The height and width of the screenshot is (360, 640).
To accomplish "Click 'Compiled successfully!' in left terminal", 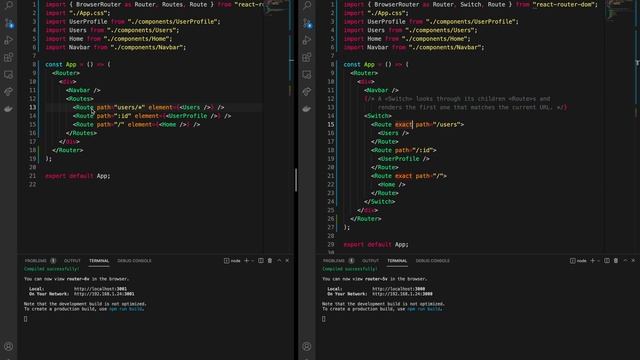I will [52, 269].
